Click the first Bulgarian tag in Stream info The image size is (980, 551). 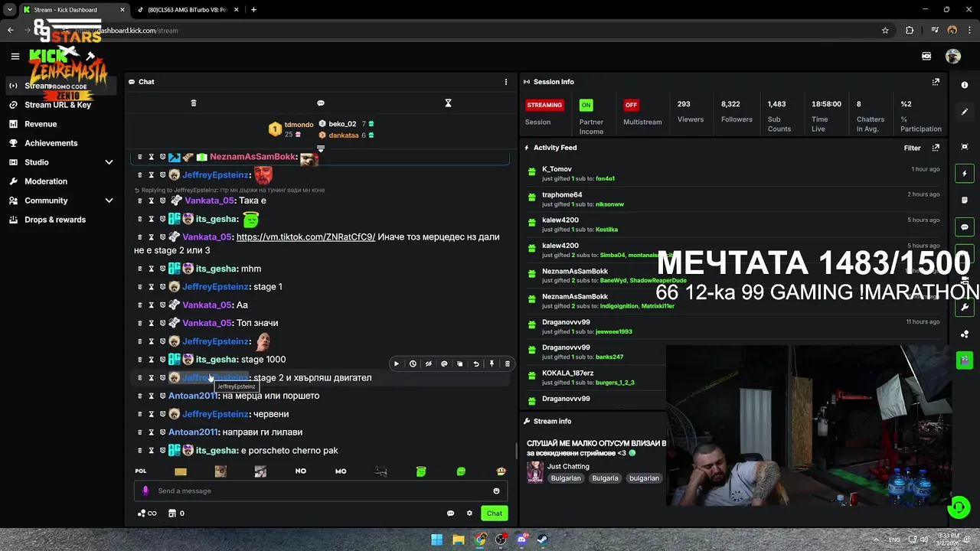coord(566,478)
